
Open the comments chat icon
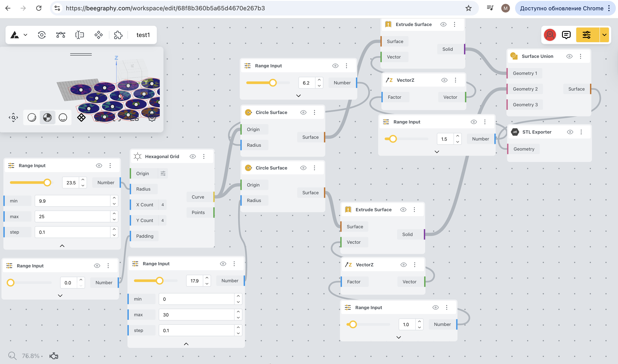[566, 35]
